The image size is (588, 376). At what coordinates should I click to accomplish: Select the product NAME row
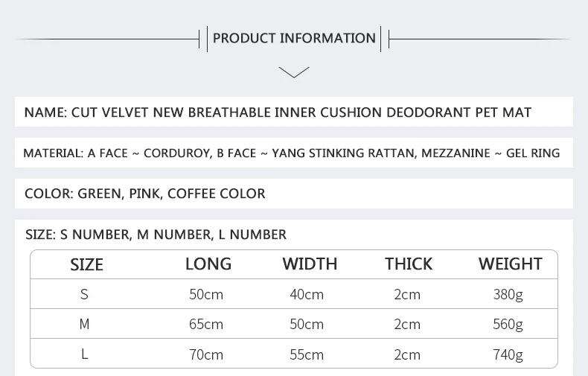[294, 112]
